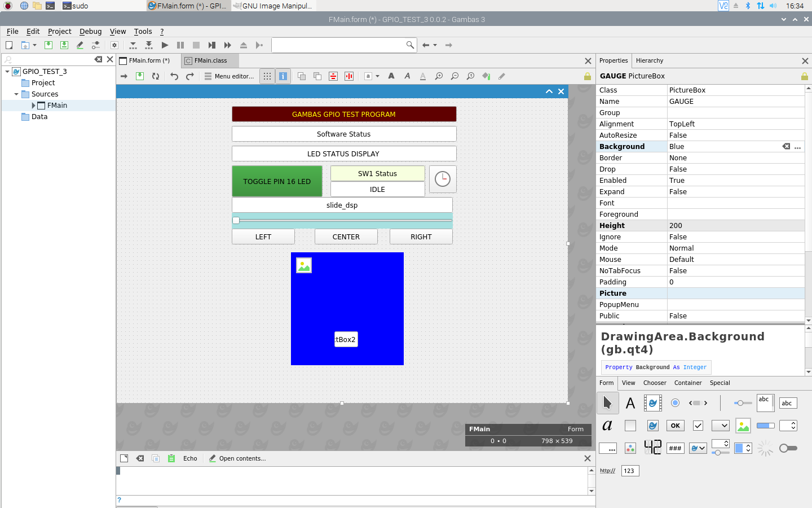Run the project with the Play button
The width and height of the screenshot is (812, 508).
(x=165, y=45)
